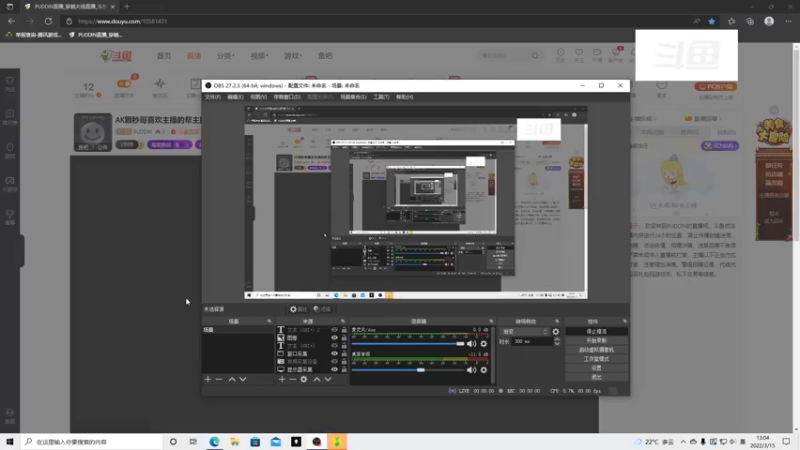Adjust transition duration 300 ms stepper arrows
This screenshot has height=450, width=800.
pos(557,341)
